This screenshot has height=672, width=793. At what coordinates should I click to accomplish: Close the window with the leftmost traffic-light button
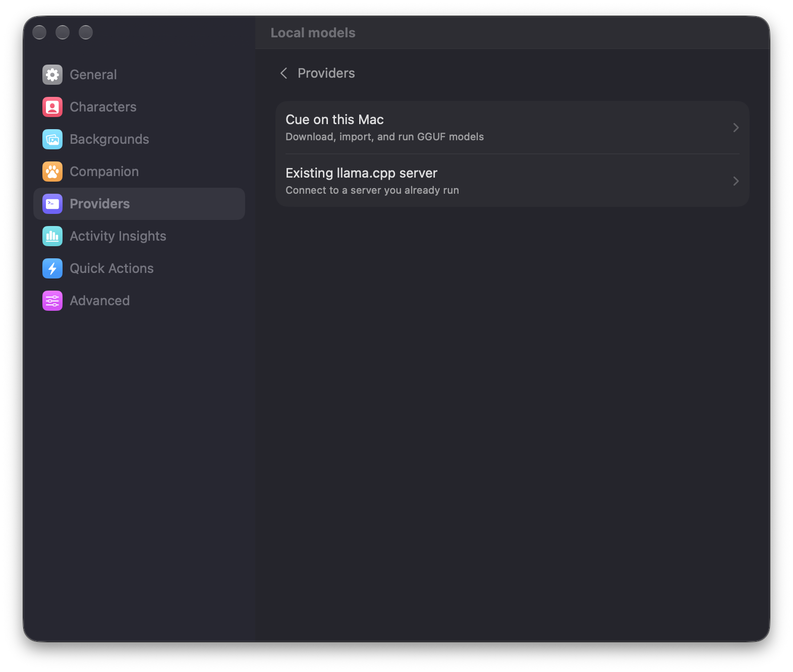39,32
